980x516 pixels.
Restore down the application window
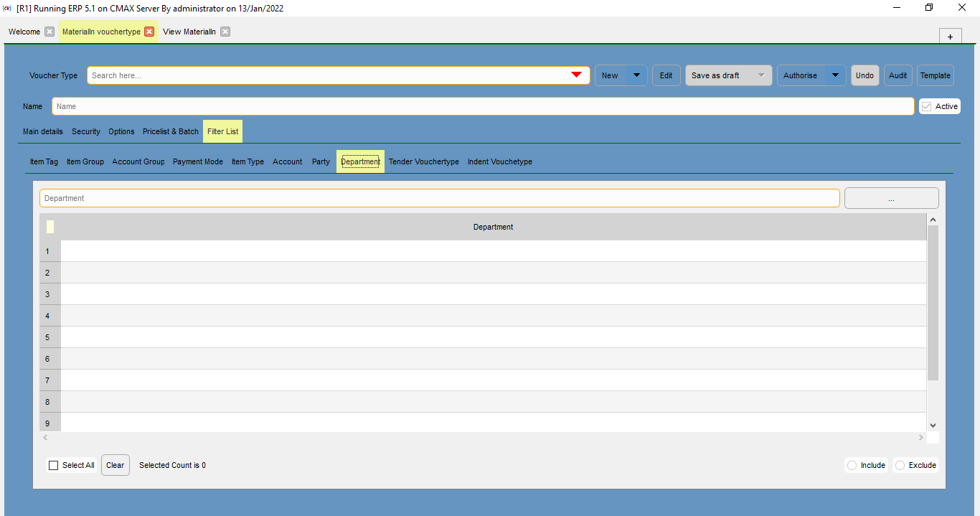coord(929,8)
